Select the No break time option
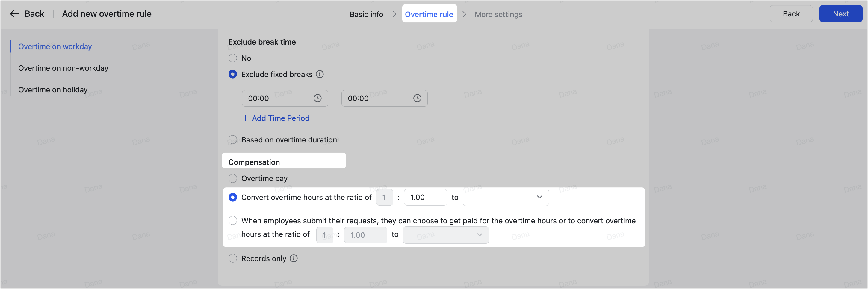This screenshot has width=868, height=289. click(x=232, y=58)
